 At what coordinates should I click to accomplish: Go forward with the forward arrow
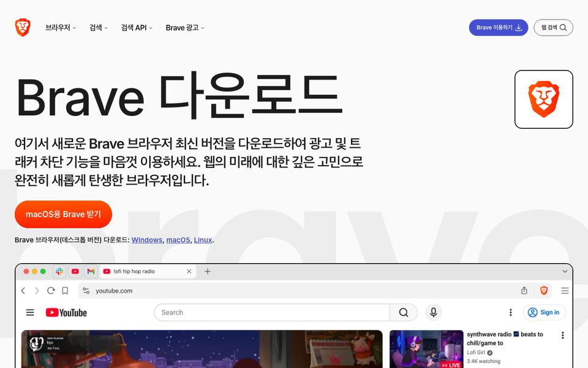pos(37,291)
